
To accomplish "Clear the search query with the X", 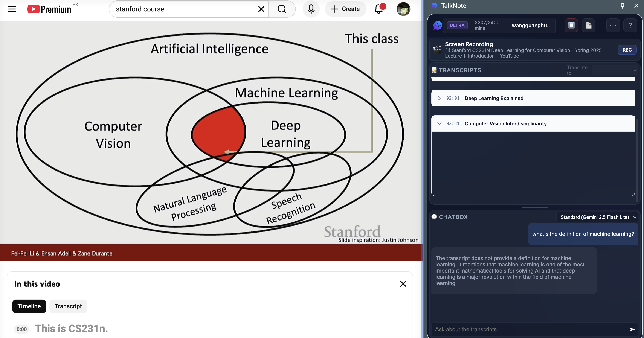I will point(261,9).
